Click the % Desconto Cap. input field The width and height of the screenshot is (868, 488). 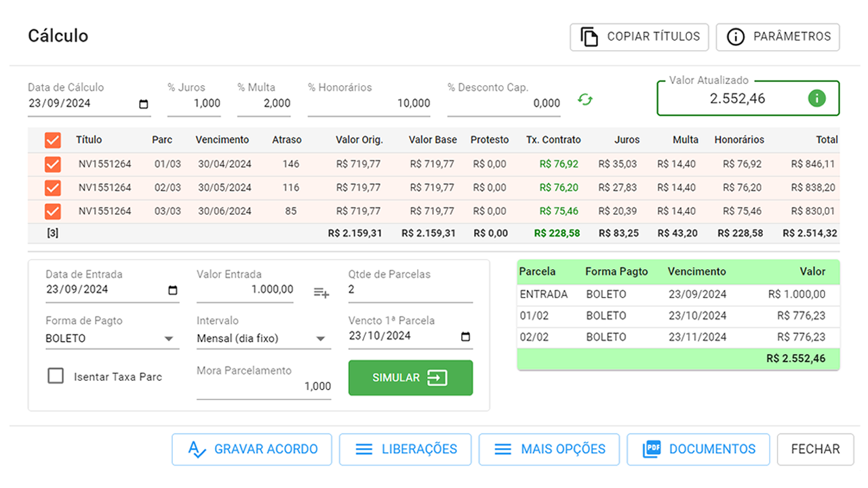click(x=504, y=104)
